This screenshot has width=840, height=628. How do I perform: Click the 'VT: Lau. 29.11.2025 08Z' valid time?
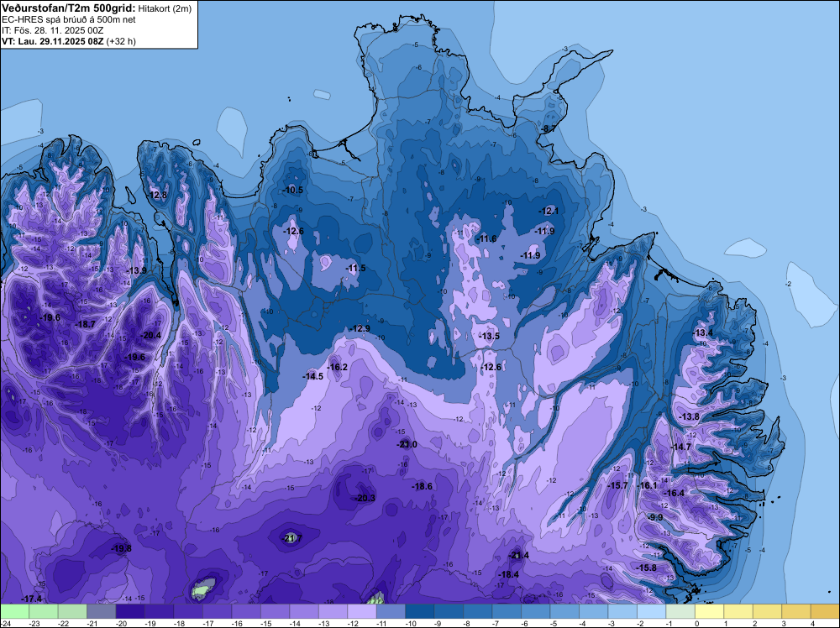pyautogui.click(x=52, y=41)
